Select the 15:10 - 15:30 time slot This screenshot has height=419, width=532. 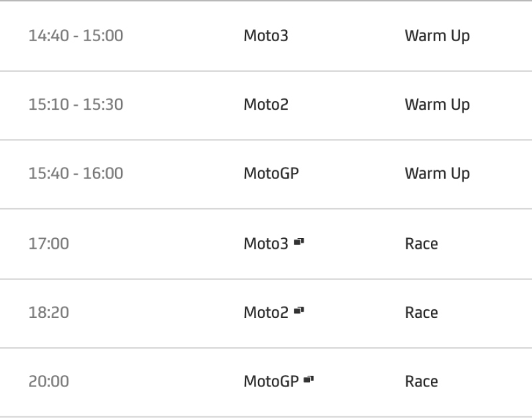click(76, 105)
